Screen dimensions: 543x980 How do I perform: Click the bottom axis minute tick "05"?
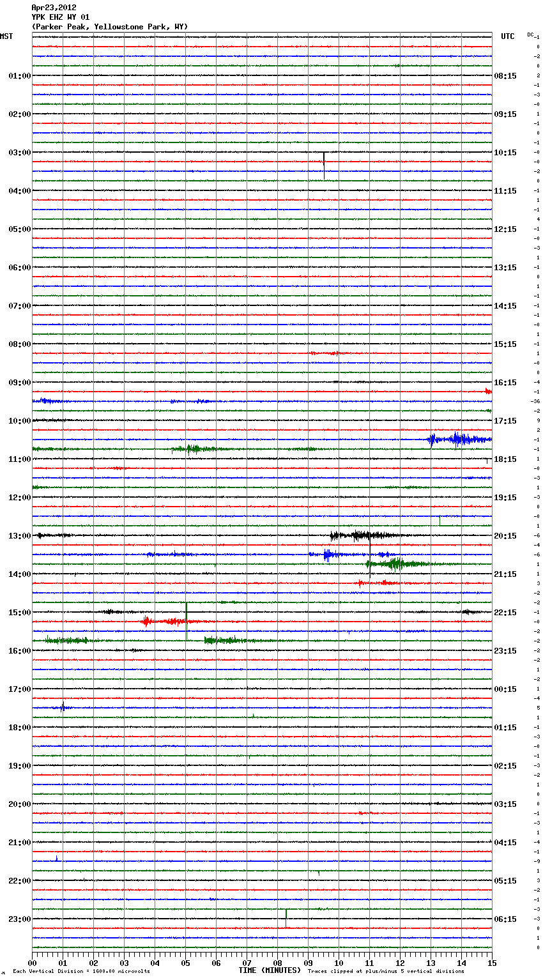point(185,963)
